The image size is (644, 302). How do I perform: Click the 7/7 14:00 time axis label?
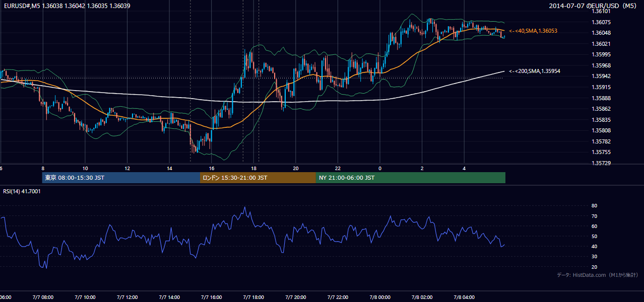[x=169, y=297]
